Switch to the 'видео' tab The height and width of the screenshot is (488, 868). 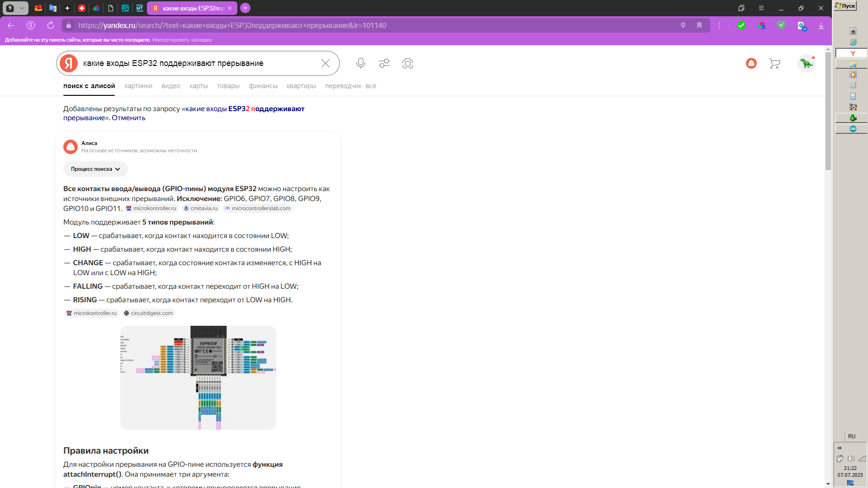coord(171,86)
